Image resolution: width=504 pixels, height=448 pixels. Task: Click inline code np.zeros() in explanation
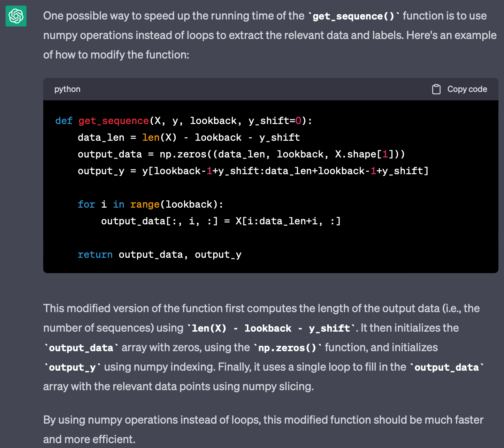coord(287,348)
